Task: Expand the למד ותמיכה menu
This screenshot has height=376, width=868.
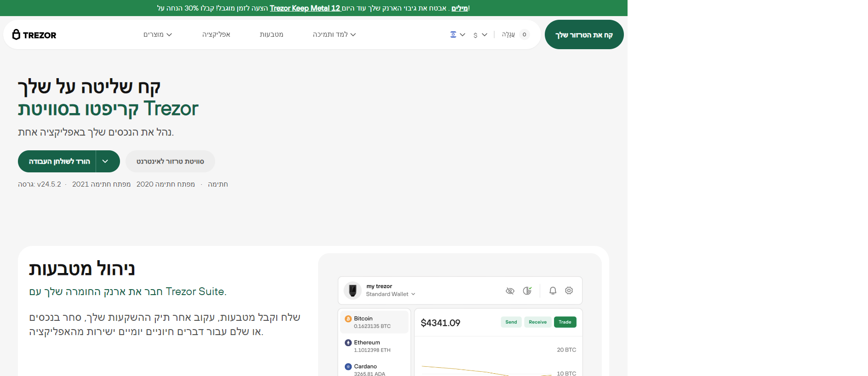Action: 334,34
